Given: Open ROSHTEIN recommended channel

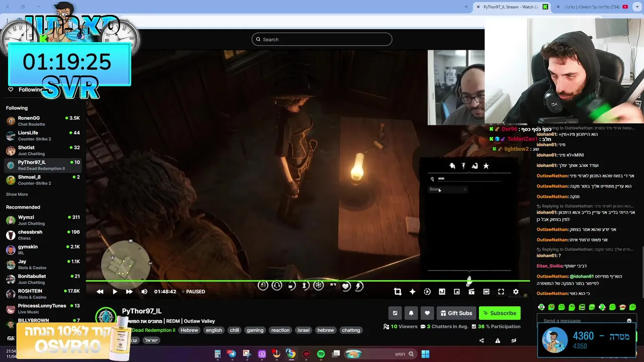Looking at the screenshot, I should click(43, 294).
